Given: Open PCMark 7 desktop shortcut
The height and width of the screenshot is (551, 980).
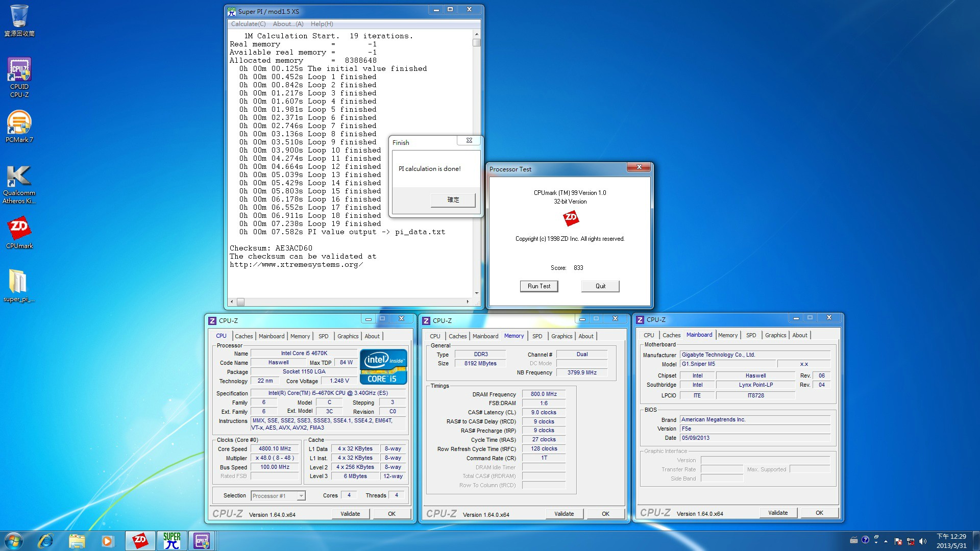Looking at the screenshot, I should (19, 127).
